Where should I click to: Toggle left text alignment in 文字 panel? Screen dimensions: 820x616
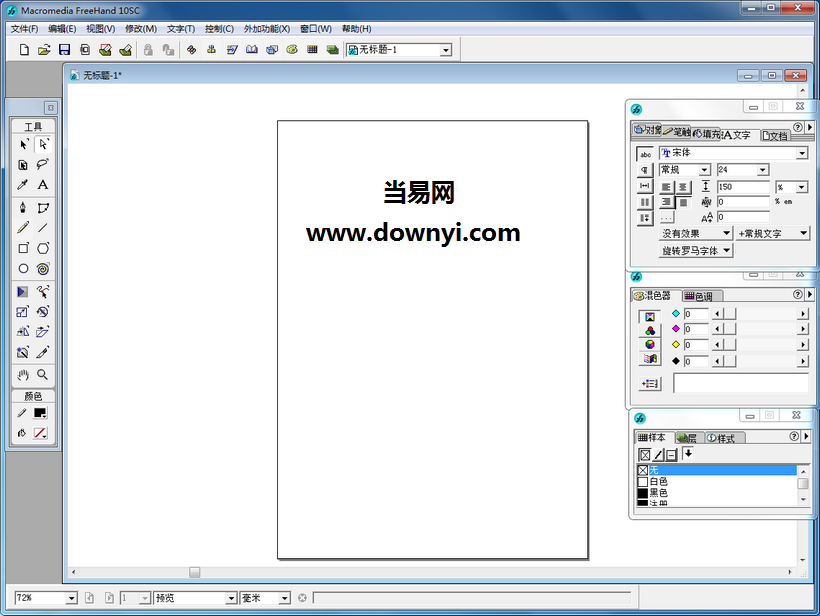667,185
